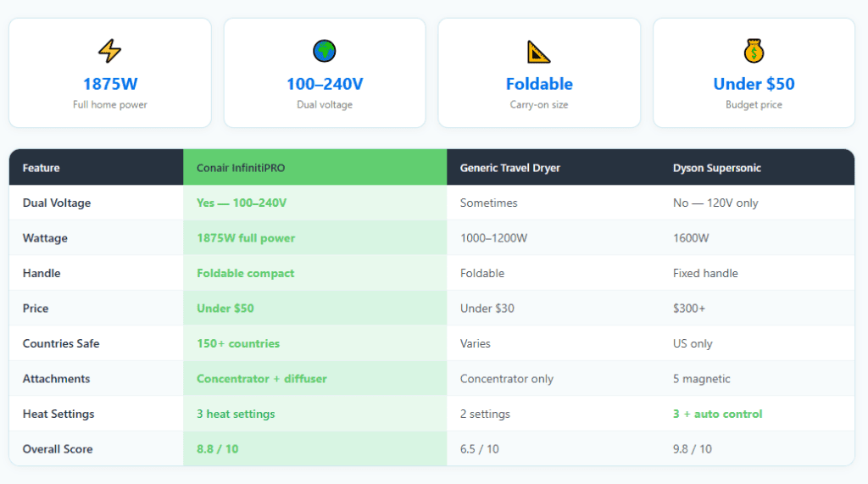Click the Concentrator + diffuser cell
The width and height of the screenshot is (868, 484).
tap(315, 379)
